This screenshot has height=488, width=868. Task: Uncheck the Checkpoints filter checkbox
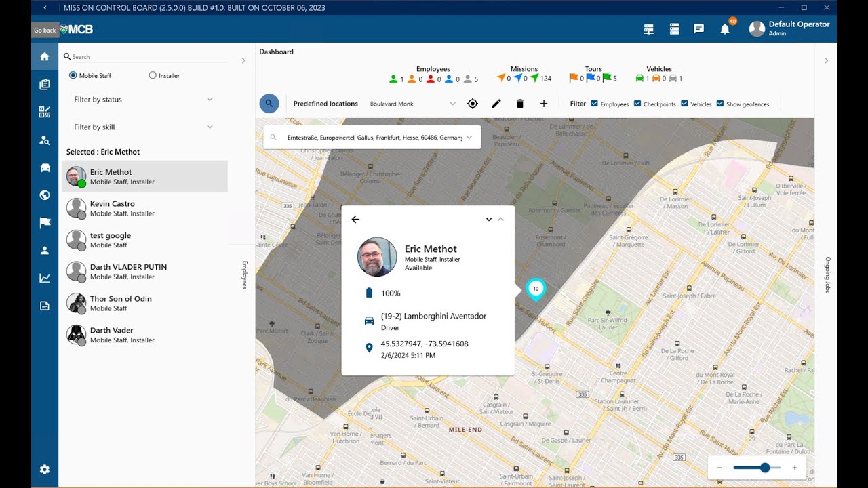(637, 104)
